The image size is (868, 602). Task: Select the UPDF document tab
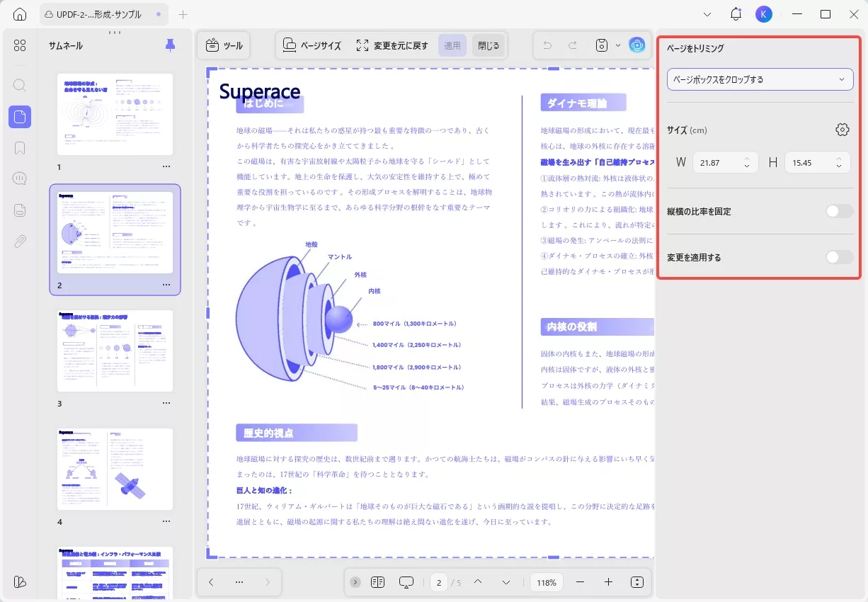coord(104,14)
